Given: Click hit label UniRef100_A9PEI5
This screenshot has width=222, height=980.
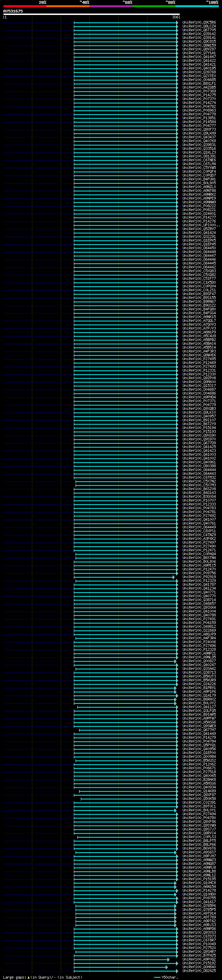Looking at the screenshot, I should coord(199,565).
